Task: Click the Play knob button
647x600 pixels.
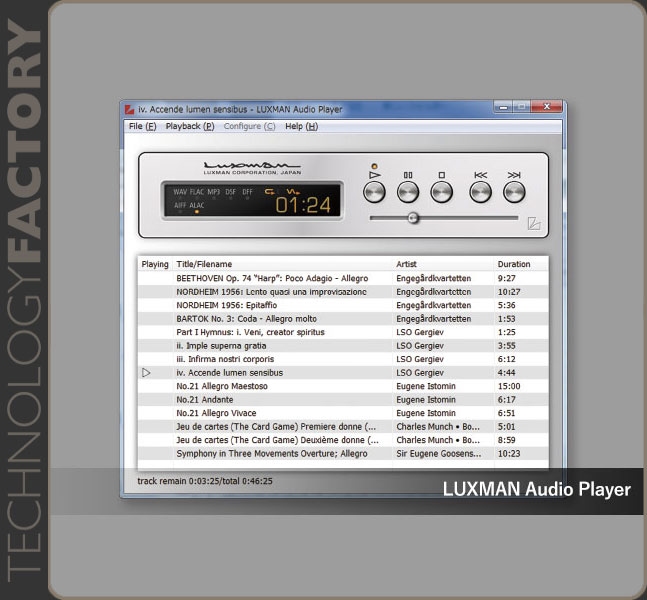Action: coord(374,192)
